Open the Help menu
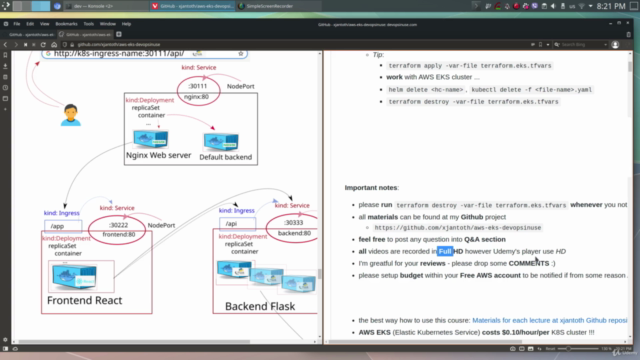 pos(127,24)
